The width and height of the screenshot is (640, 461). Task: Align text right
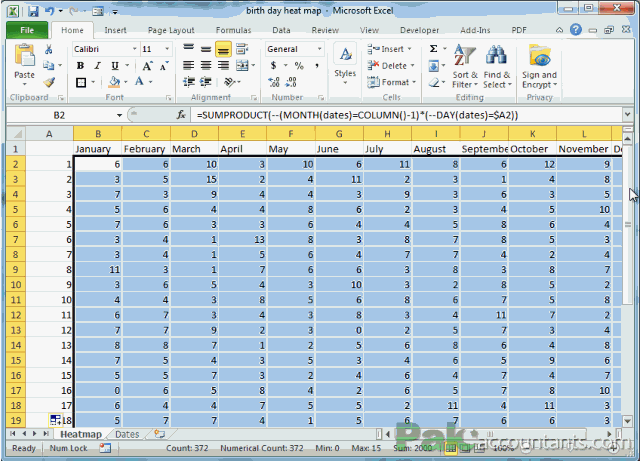tap(223, 65)
